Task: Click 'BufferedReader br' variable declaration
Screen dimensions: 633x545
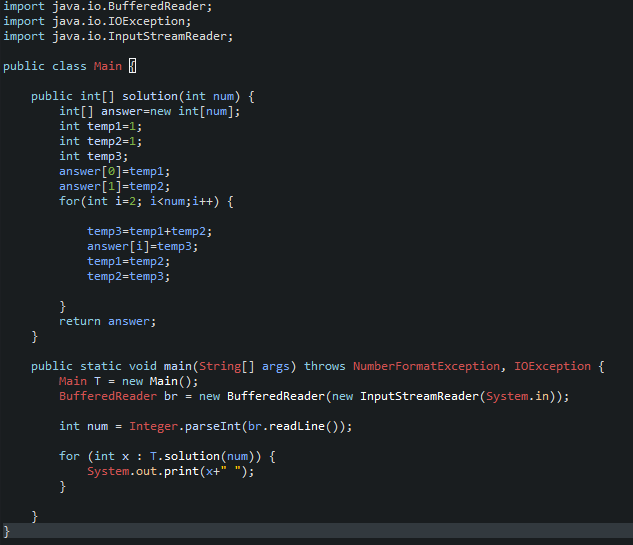Action: point(118,396)
